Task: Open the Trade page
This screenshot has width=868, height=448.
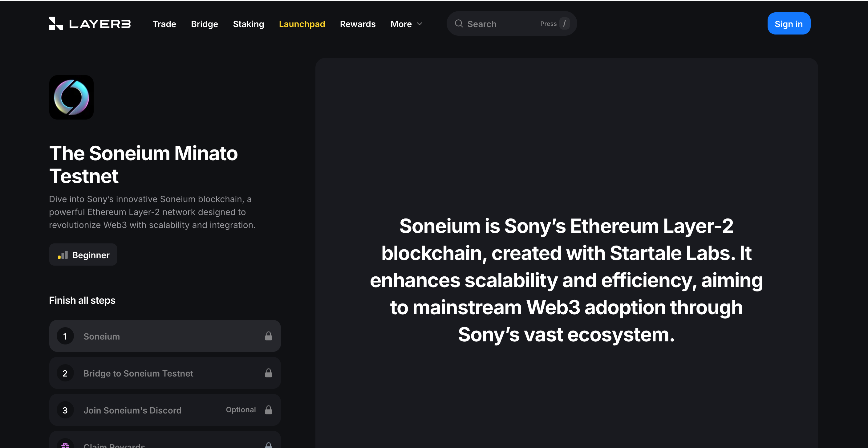Action: [x=164, y=24]
